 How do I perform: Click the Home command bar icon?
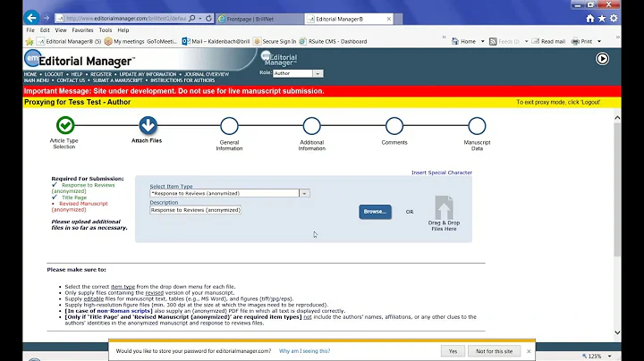pyautogui.click(x=455, y=41)
